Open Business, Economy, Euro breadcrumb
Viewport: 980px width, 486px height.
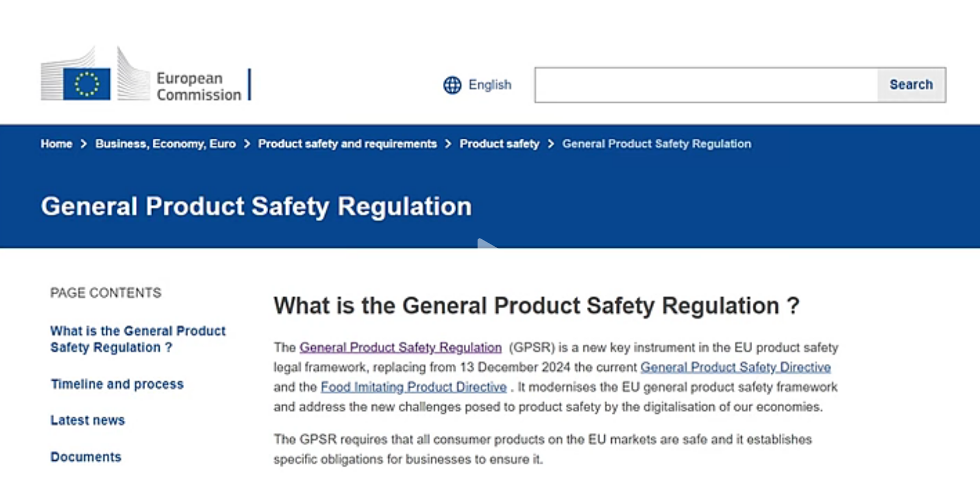[165, 144]
